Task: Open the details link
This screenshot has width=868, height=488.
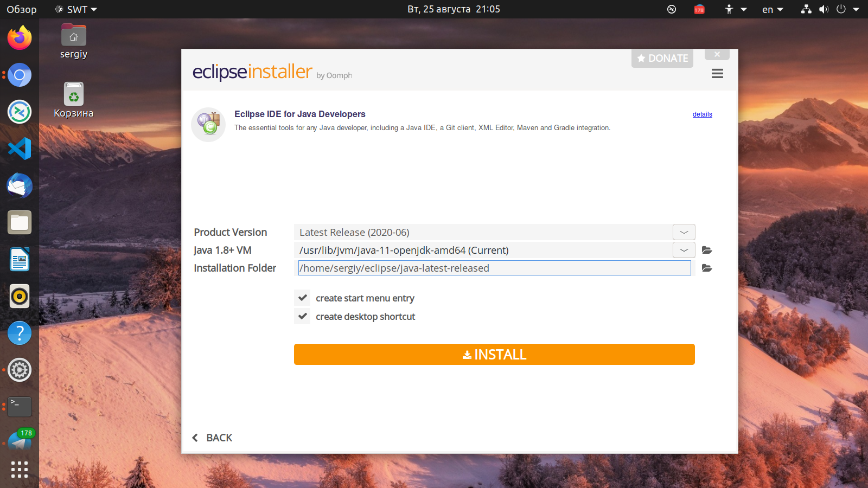Action: [x=702, y=114]
